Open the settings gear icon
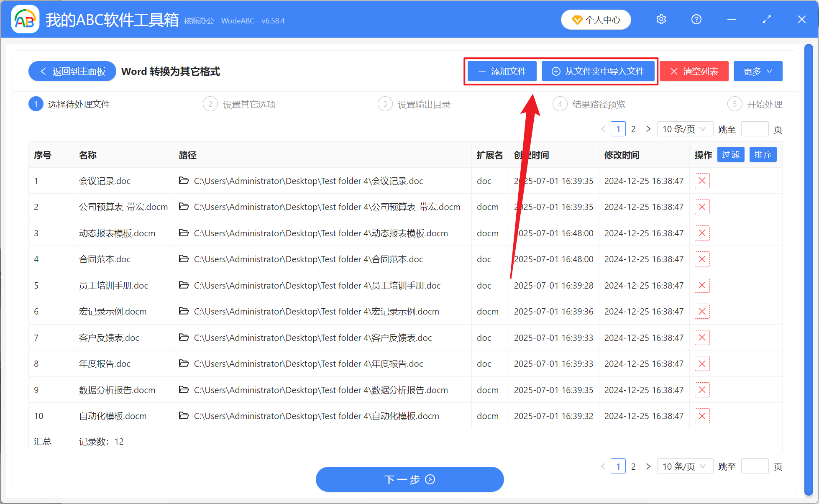The width and height of the screenshot is (819, 504). [x=661, y=19]
